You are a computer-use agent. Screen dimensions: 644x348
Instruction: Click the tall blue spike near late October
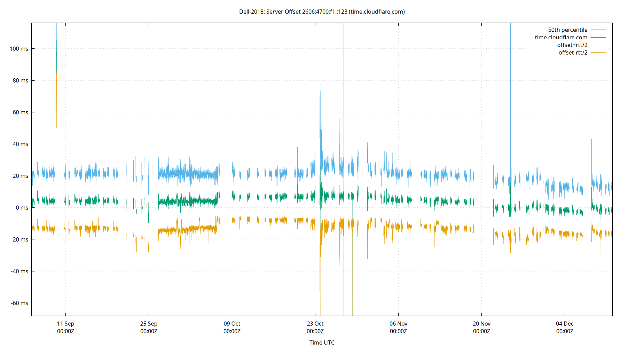click(x=344, y=104)
